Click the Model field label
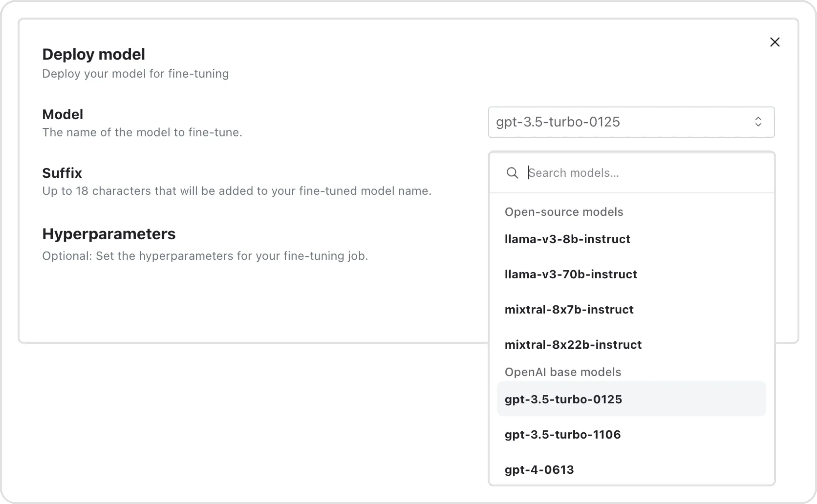 [63, 114]
